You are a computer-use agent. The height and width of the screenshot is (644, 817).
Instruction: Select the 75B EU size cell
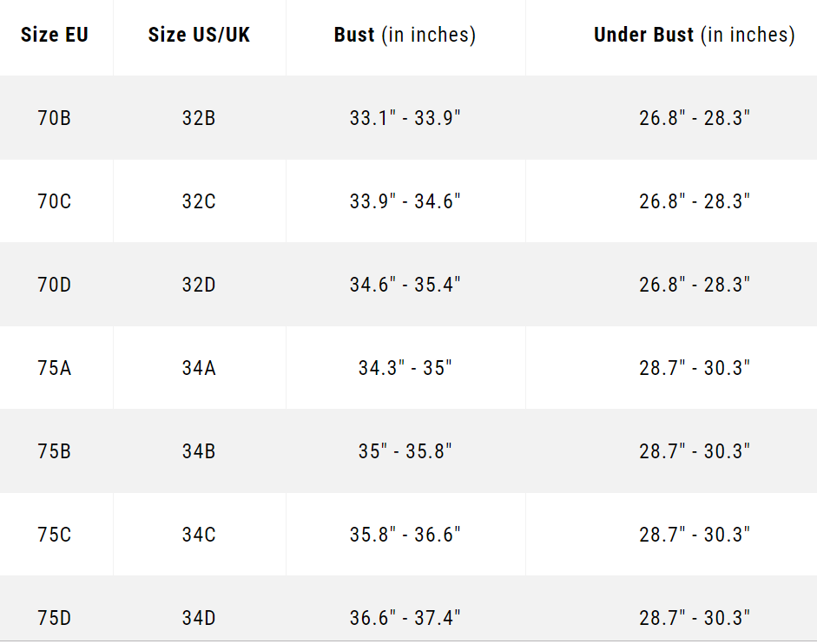pyautogui.click(x=55, y=451)
